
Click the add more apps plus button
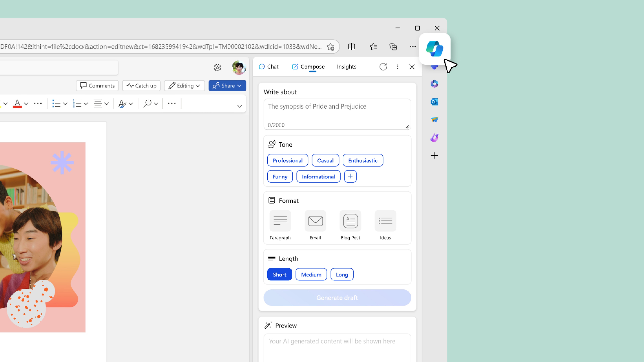pos(434,155)
